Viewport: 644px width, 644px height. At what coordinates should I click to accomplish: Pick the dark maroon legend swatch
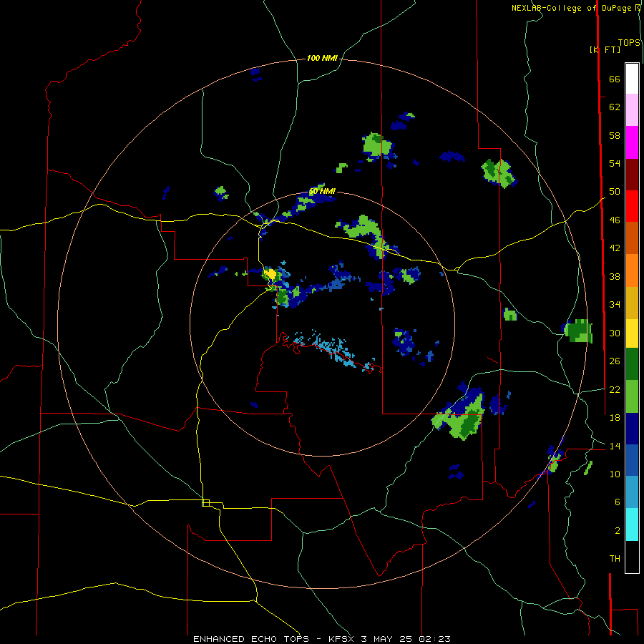pyautogui.click(x=632, y=174)
